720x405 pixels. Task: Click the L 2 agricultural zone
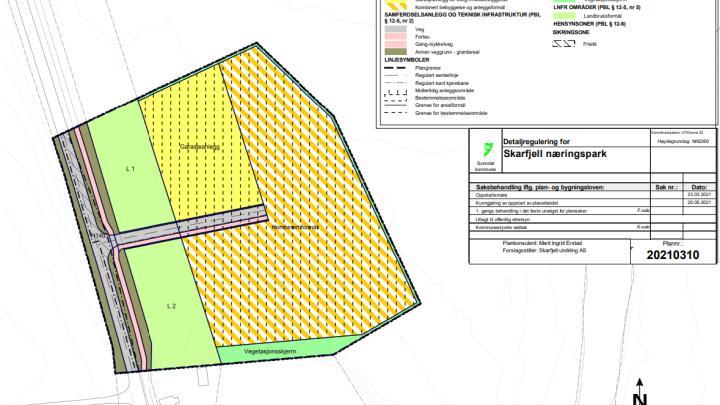(x=171, y=305)
